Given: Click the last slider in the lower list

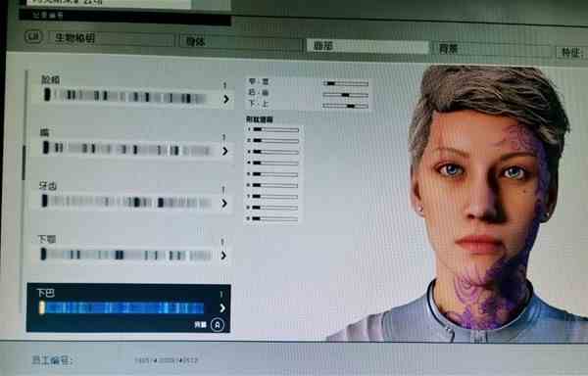Looking at the screenshot, I should pyautogui.click(x=274, y=218).
